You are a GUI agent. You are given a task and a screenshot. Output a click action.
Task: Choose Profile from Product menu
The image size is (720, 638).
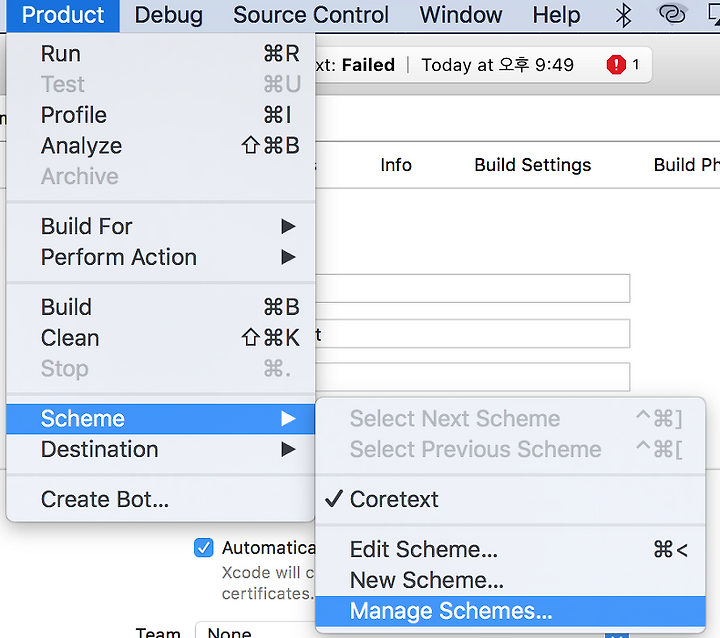click(x=161, y=115)
